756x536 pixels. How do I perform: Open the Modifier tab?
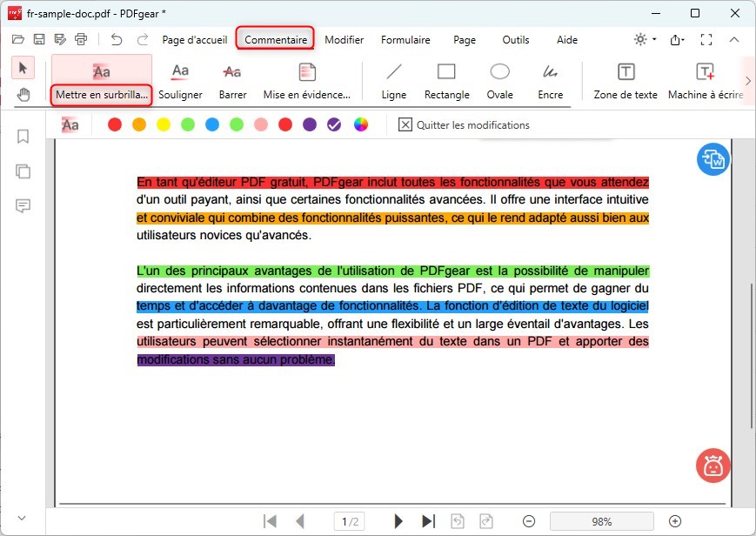click(344, 39)
